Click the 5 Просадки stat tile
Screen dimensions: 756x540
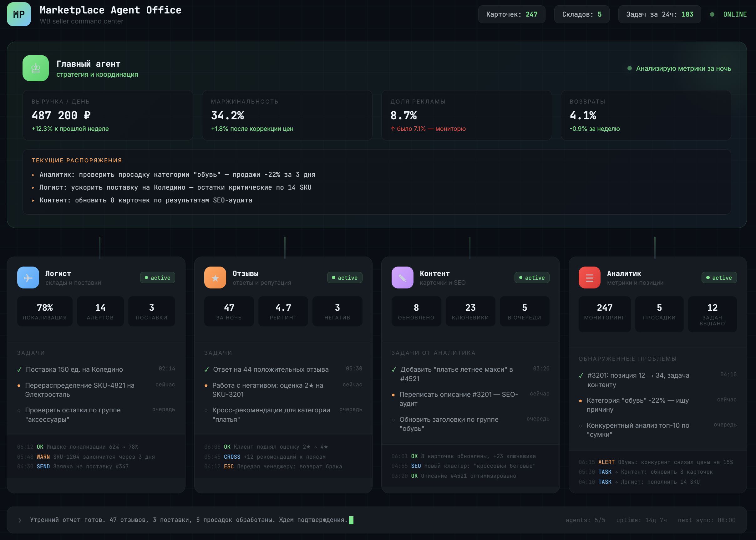pyautogui.click(x=659, y=313)
